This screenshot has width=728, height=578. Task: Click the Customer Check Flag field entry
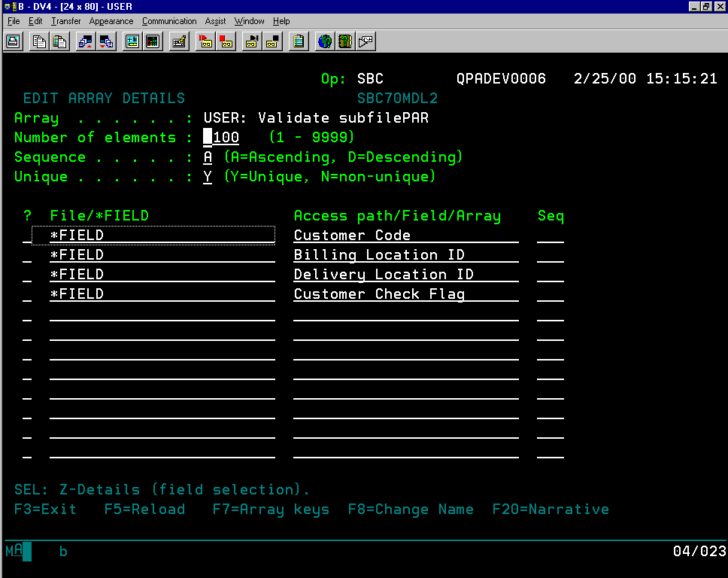(x=405, y=294)
